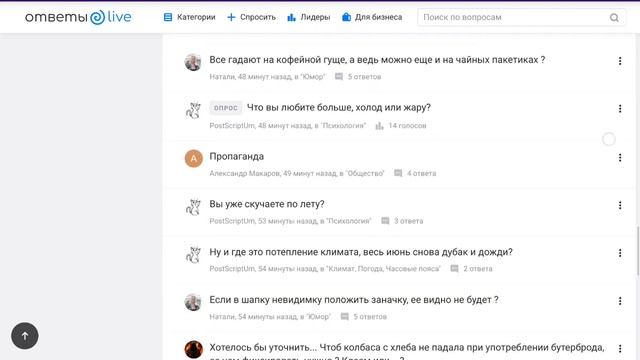Viewport: 640px width, 360px height.
Task: Open question Вы уже скучаете по лету
Action: click(x=267, y=204)
